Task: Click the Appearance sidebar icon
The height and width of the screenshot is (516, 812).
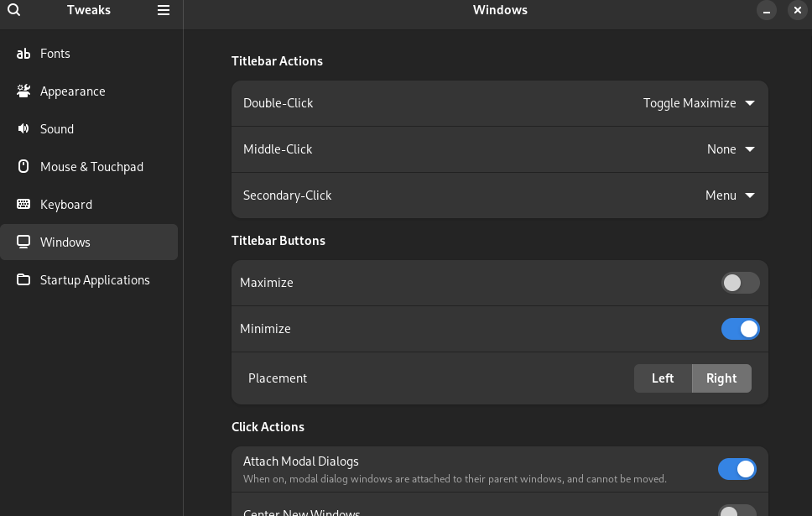Action: [x=23, y=91]
